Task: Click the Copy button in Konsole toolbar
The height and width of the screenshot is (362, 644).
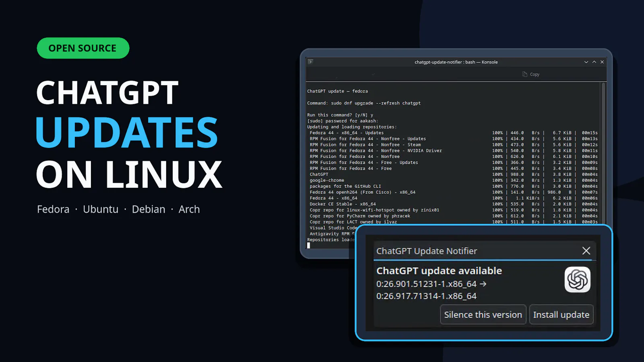Action: tap(531, 74)
